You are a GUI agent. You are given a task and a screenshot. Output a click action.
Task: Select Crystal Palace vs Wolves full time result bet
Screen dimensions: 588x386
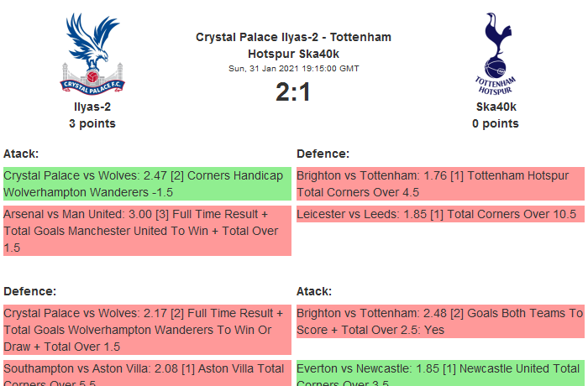[x=147, y=329]
